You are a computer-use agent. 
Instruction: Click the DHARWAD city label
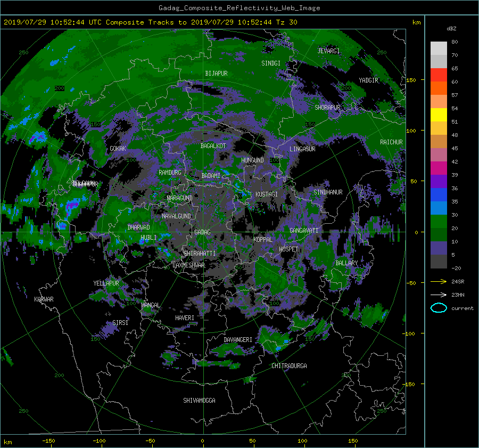138,227
